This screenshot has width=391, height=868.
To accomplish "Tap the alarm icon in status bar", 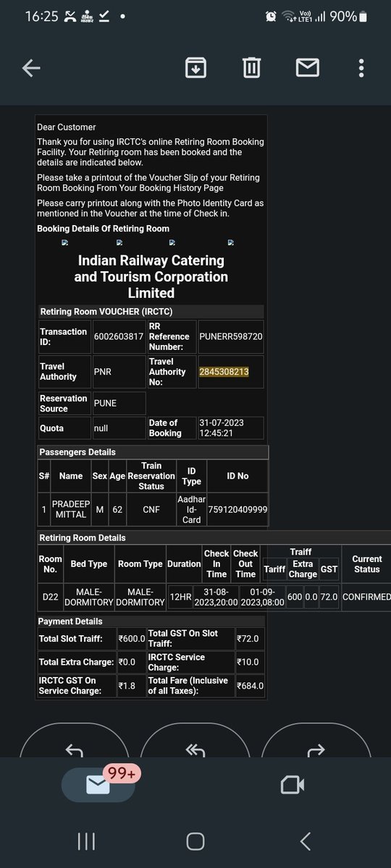I will tap(271, 16).
